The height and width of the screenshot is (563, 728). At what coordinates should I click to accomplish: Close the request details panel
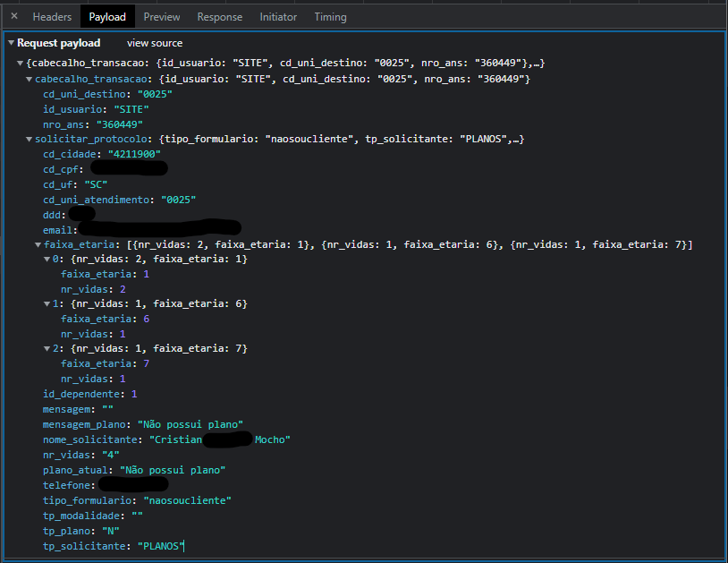pos(14,16)
